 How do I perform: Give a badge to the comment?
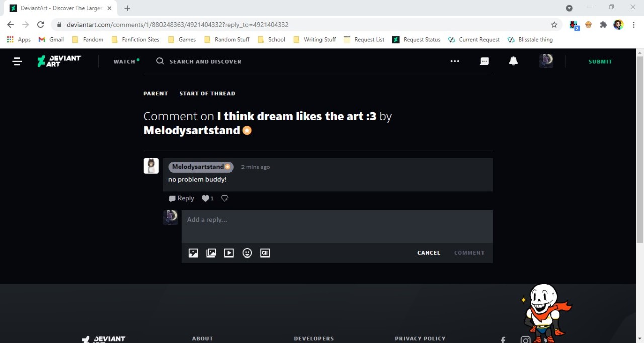point(225,198)
